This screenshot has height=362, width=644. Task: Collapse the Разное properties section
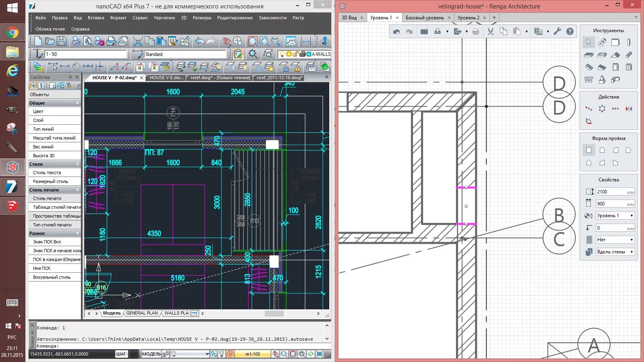tap(78, 233)
